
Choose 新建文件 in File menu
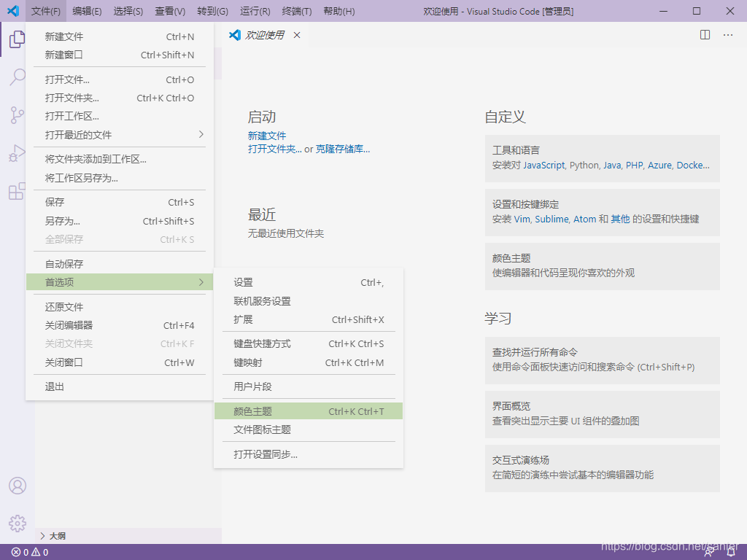(x=120, y=36)
